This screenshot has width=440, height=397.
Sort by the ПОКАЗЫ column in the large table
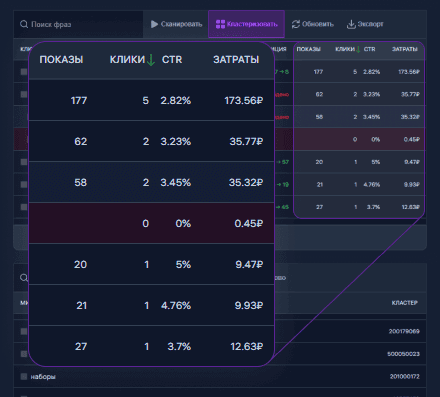[61, 60]
